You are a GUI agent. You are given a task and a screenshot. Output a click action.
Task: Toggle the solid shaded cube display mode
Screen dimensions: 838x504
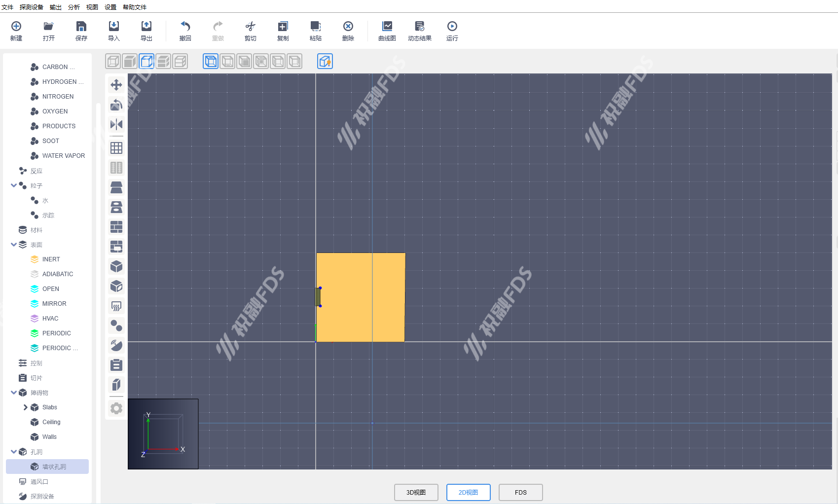pos(130,61)
